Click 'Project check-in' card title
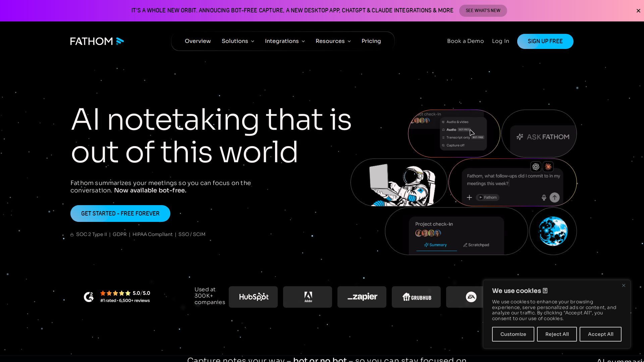644x362 pixels. (x=434, y=224)
